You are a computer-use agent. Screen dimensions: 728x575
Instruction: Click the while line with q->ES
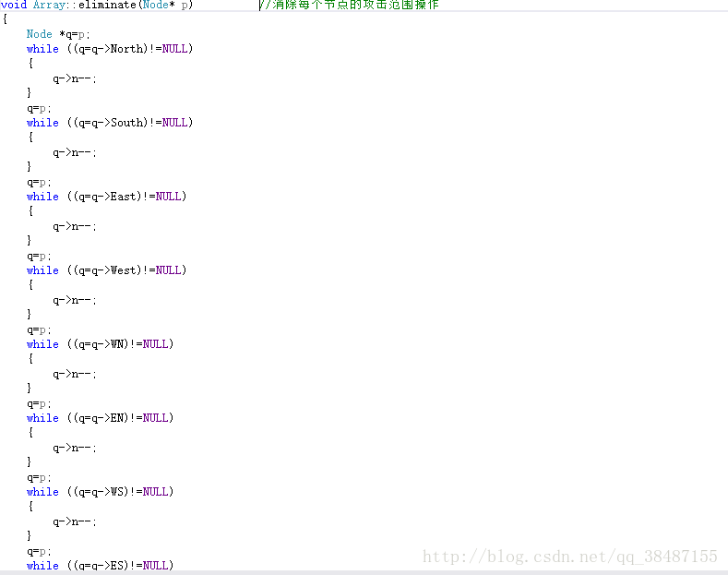pos(100,565)
